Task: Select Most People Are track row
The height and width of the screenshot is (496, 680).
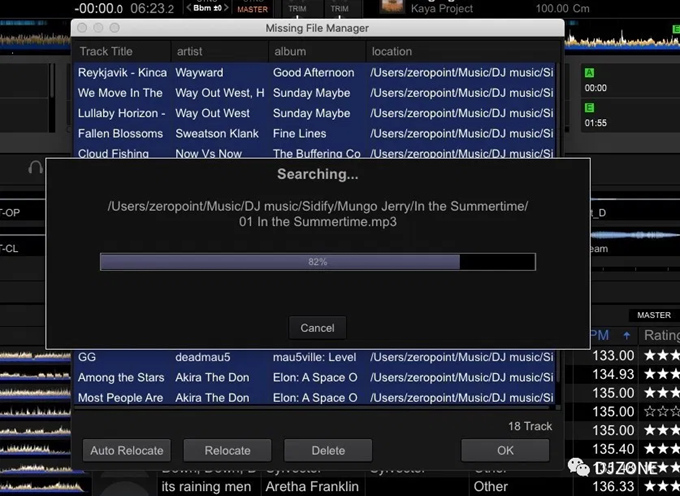Action: [x=314, y=398]
